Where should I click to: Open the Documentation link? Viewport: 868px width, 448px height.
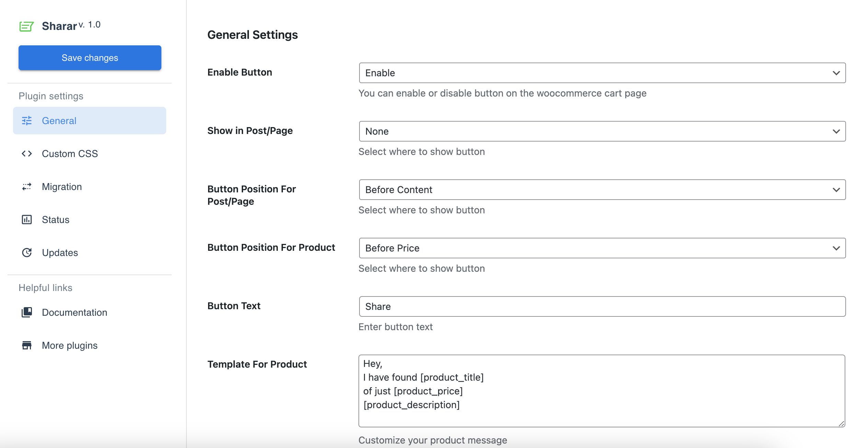[75, 312]
